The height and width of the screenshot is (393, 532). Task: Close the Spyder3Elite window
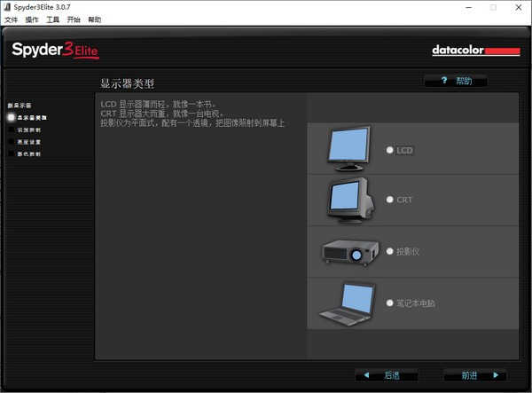click(519, 7)
